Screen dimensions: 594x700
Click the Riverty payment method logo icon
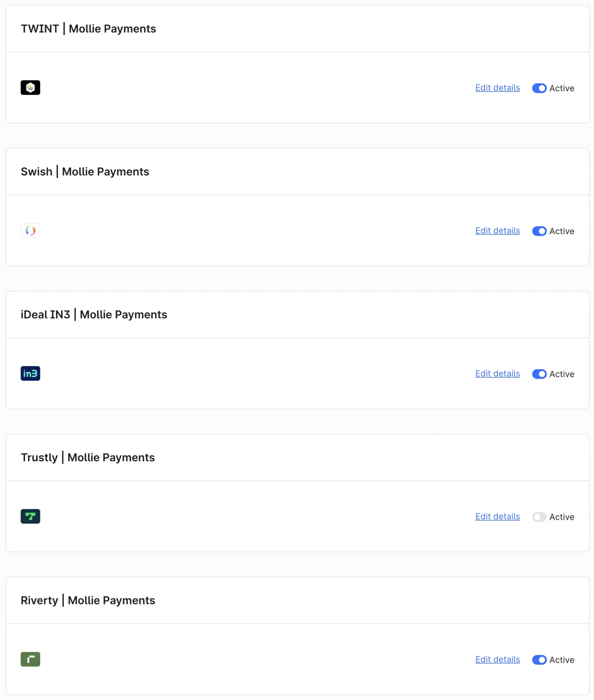pyautogui.click(x=30, y=659)
